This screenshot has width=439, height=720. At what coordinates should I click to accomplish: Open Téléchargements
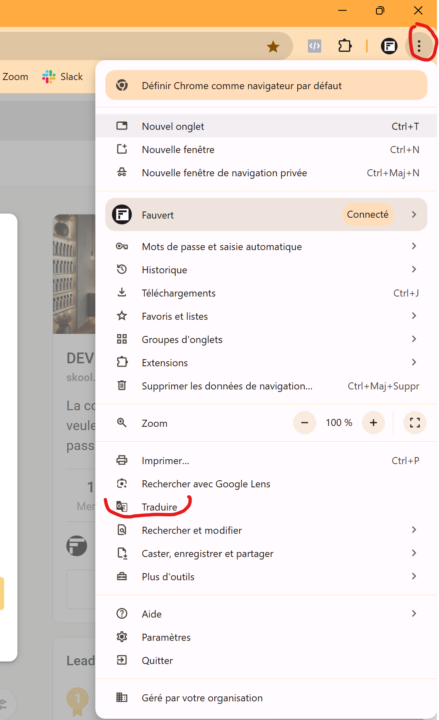click(x=266, y=293)
